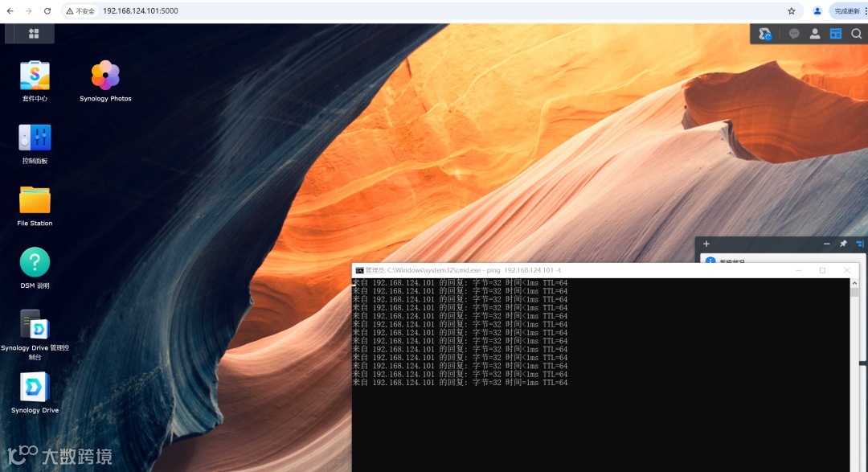Click the cmd.exe window title bar icon

coord(359,270)
